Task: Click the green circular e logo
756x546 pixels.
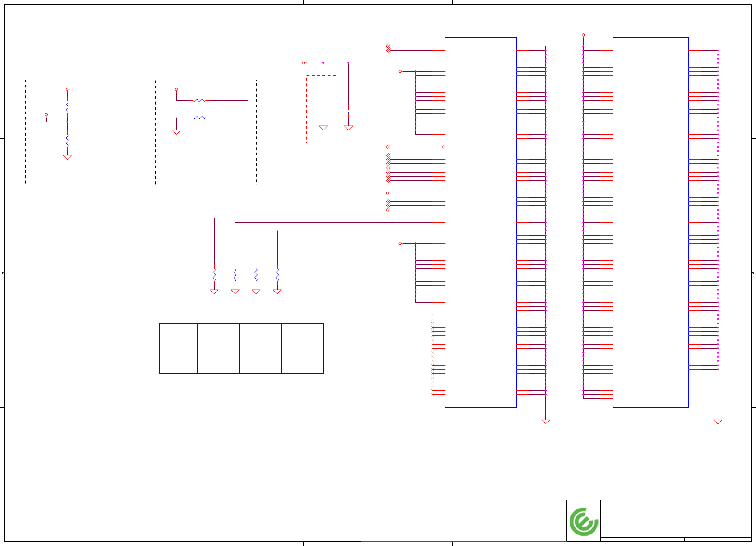Action: tap(584, 521)
